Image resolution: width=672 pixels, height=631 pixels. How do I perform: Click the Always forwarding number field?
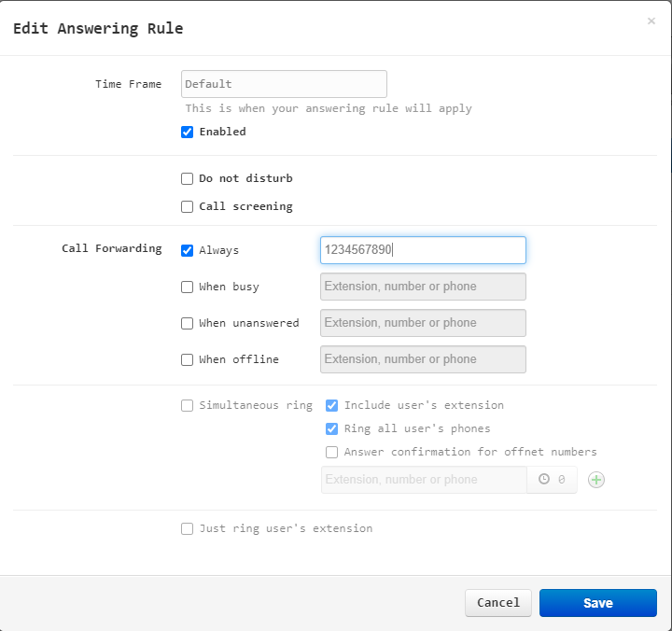[423, 250]
